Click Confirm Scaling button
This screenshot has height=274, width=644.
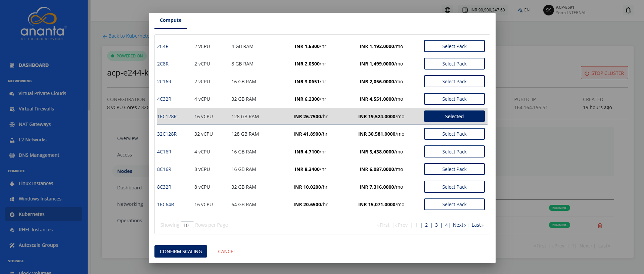pos(181,252)
